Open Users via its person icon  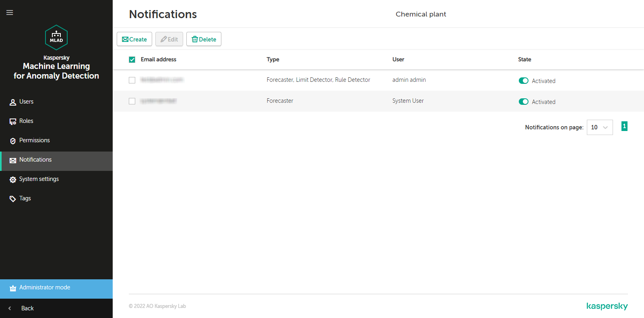(x=13, y=102)
